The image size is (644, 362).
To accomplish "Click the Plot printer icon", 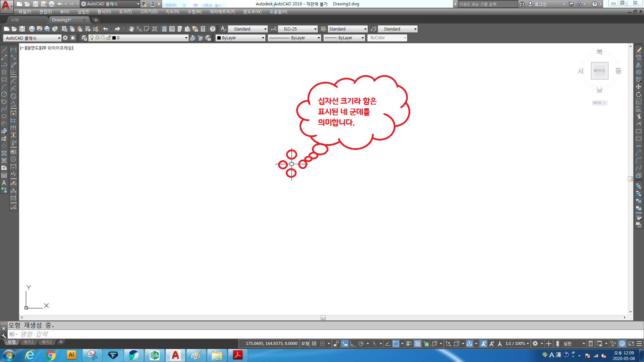I will tap(32, 29).
